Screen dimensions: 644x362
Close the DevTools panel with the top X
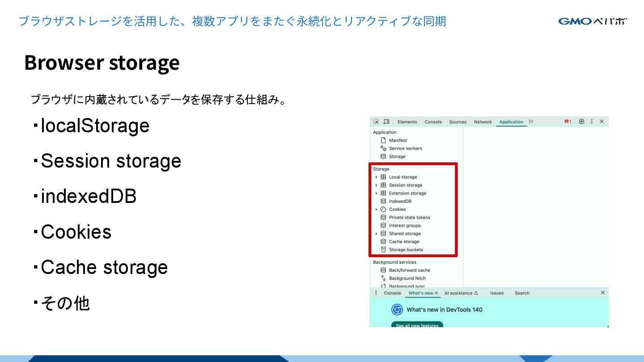(x=602, y=122)
